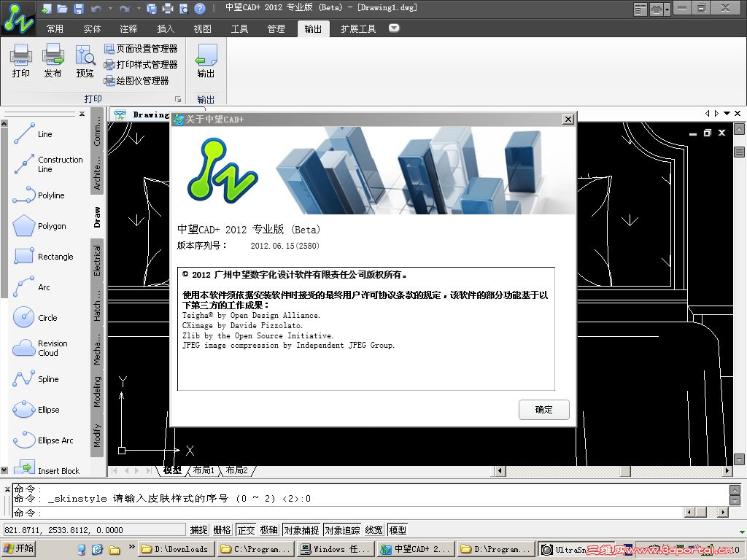Image resolution: width=747 pixels, height=560 pixels.
Task: Toggle 栅格 grid display
Action: (222, 530)
